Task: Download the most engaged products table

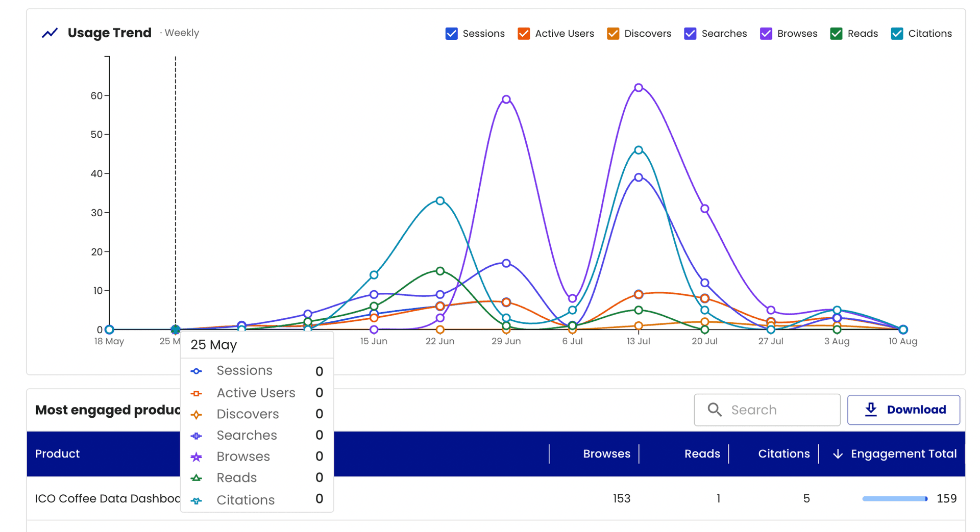Action: click(903, 410)
